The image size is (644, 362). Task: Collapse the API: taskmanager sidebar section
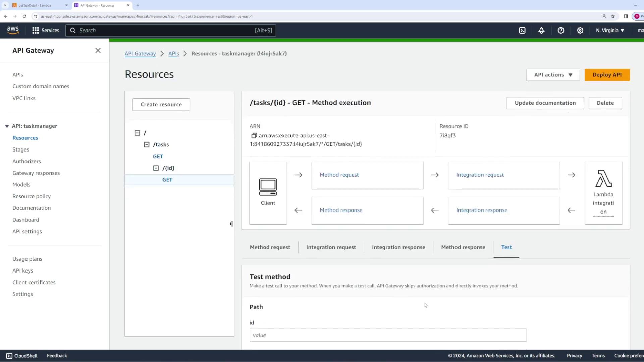[7, 126]
